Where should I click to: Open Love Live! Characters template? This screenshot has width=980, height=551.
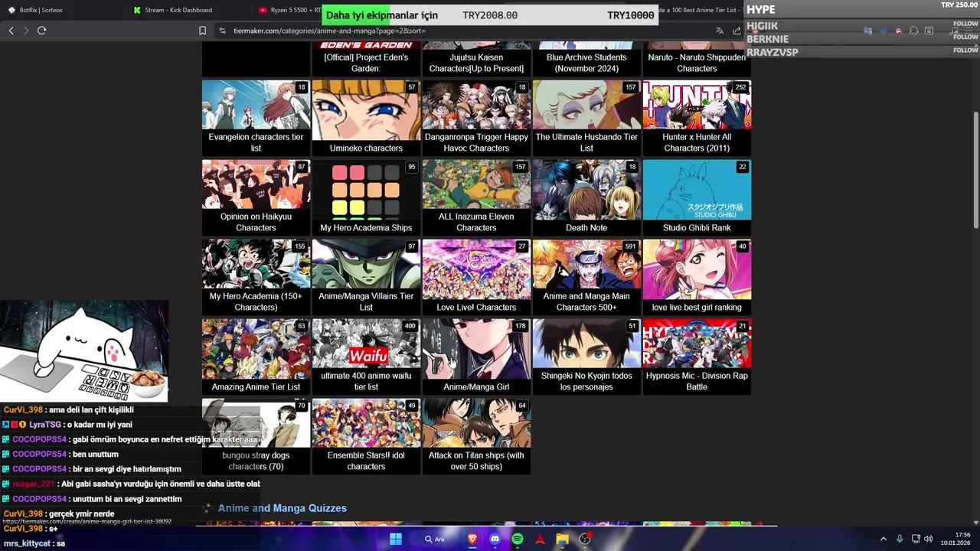(476, 278)
